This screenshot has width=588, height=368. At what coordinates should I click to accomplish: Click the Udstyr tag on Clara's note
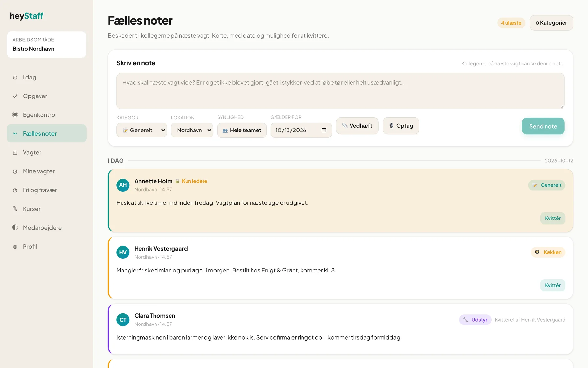(x=475, y=320)
